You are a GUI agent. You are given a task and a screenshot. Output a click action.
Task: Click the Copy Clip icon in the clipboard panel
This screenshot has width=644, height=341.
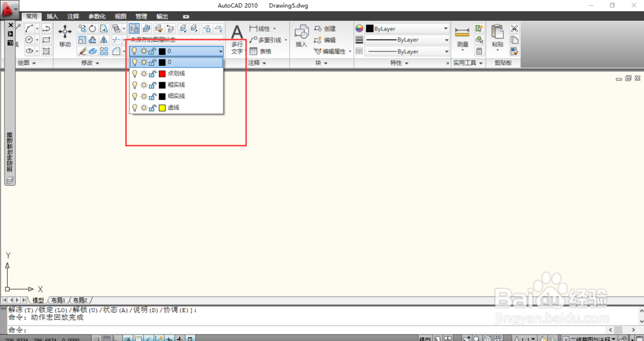coord(514,40)
